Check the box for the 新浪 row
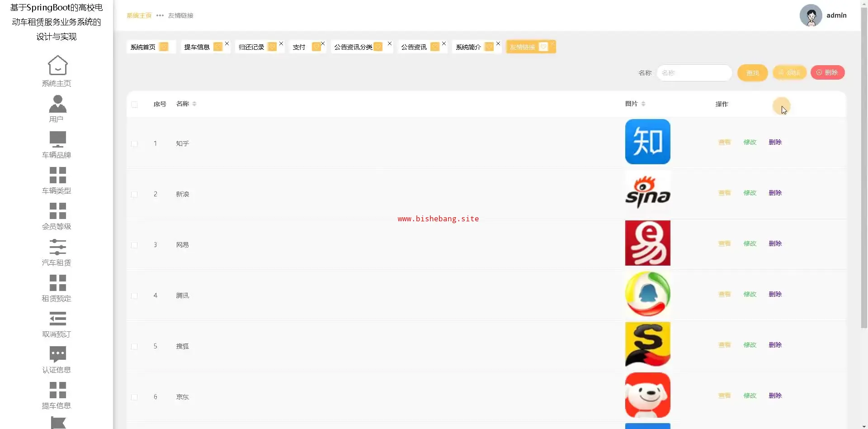868x429 pixels. (x=134, y=195)
